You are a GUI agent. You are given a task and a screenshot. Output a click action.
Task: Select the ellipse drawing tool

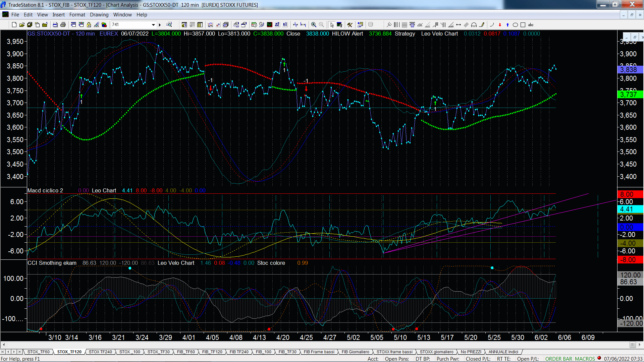[515, 25]
